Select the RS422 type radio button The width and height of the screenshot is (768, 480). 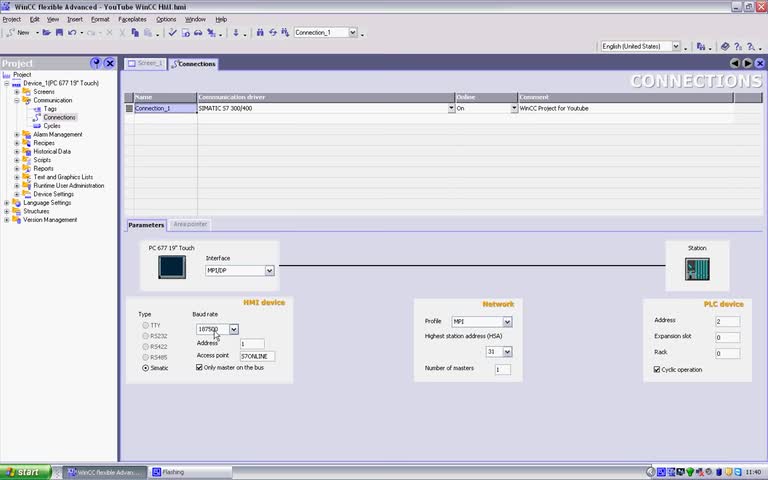[x=145, y=346]
